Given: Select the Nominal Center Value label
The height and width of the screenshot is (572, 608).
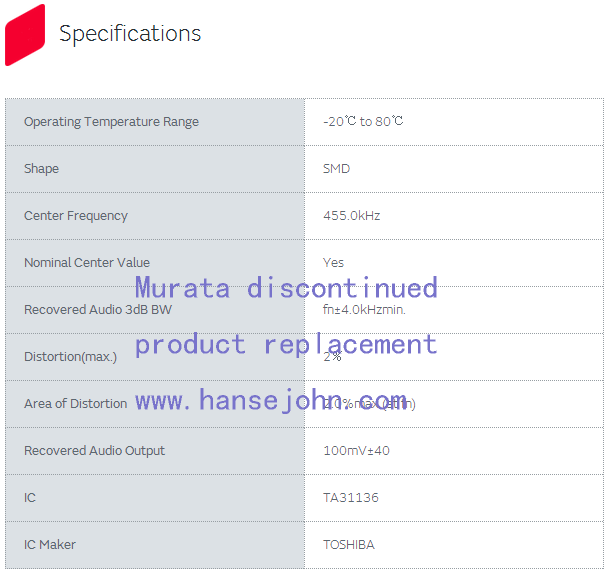Looking at the screenshot, I should pyautogui.click(x=87, y=263).
